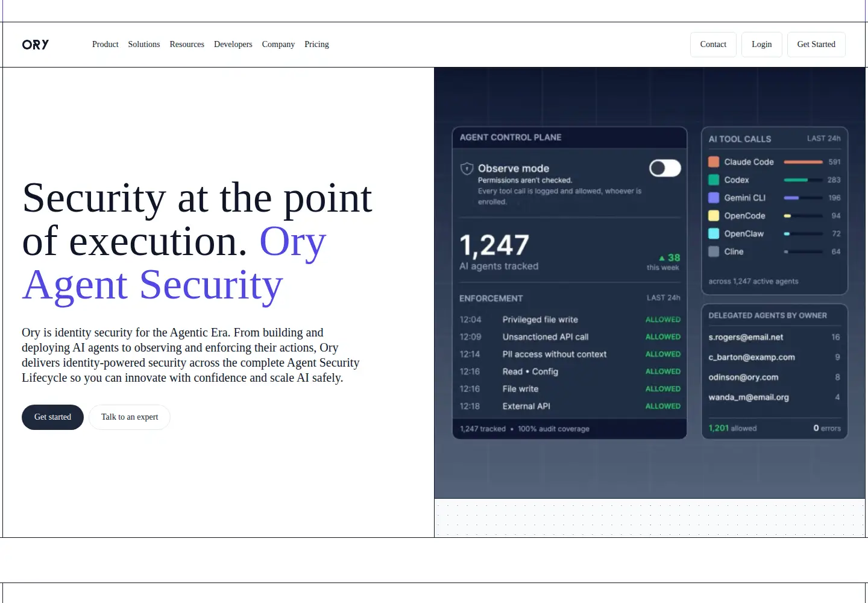The height and width of the screenshot is (603, 868).
Task: Click the Claude Code usage bar
Action: (x=804, y=162)
